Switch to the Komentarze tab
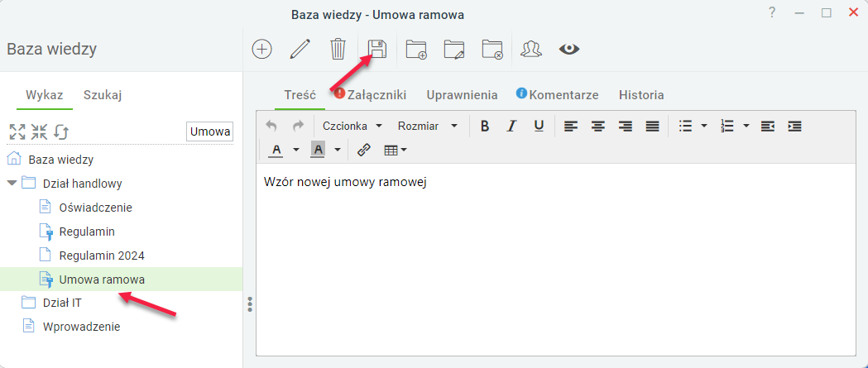 563,94
